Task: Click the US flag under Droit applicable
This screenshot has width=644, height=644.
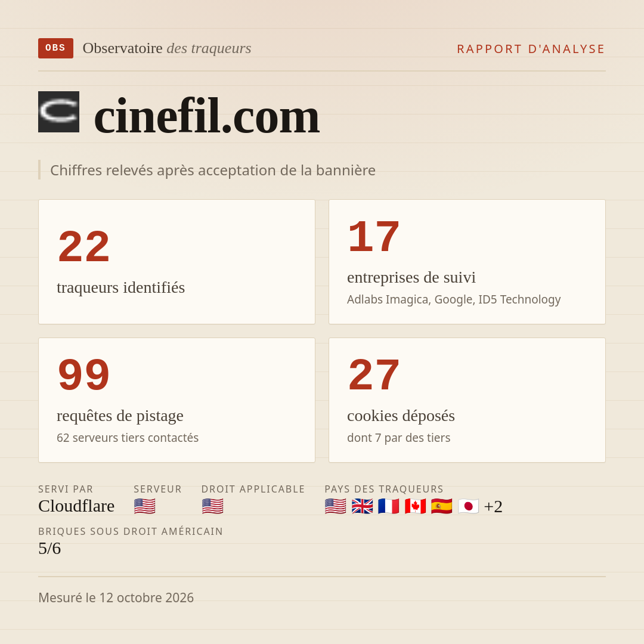Action: [x=212, y=506]
